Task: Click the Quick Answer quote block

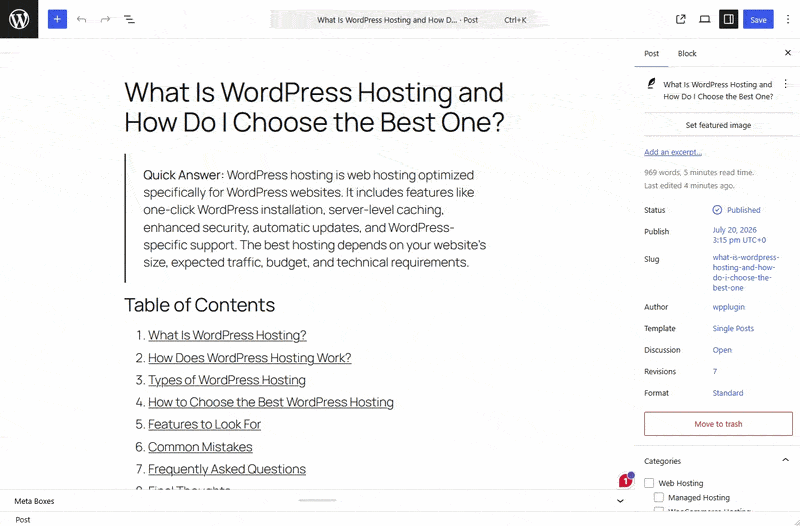Action: click(314, 218)
